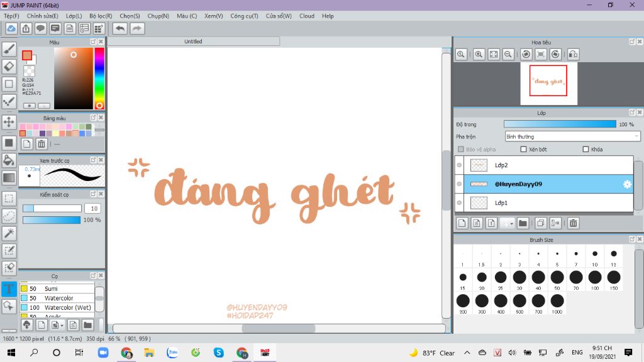Select the Gradient tool
Screen dimensions: 644x362
(x=9, y=178)
